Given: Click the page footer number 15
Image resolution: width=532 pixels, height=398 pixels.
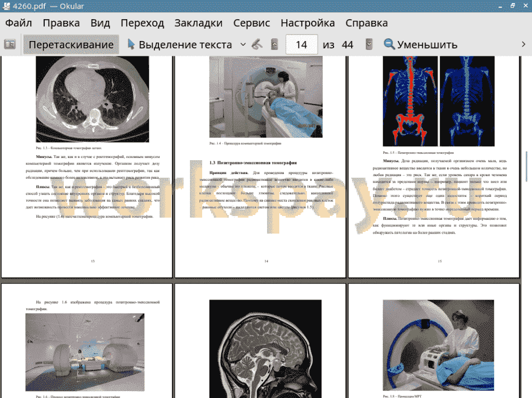Looking at the screenshot, I should 440,261.
